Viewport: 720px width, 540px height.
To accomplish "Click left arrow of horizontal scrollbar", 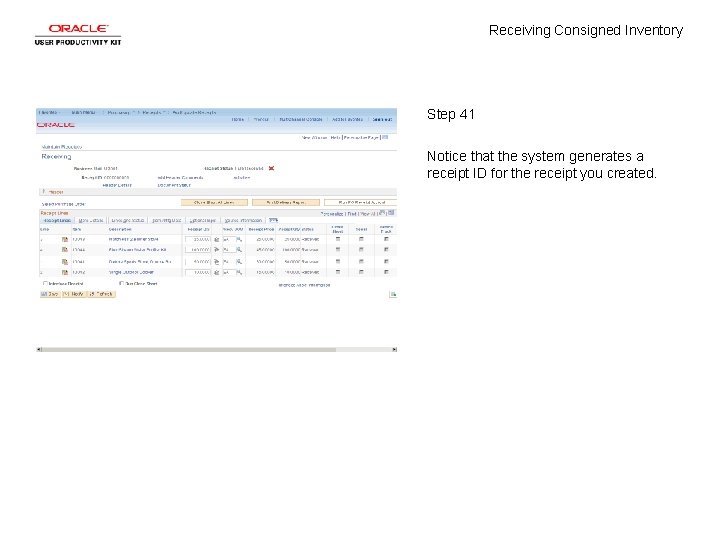I will [39, 349].
